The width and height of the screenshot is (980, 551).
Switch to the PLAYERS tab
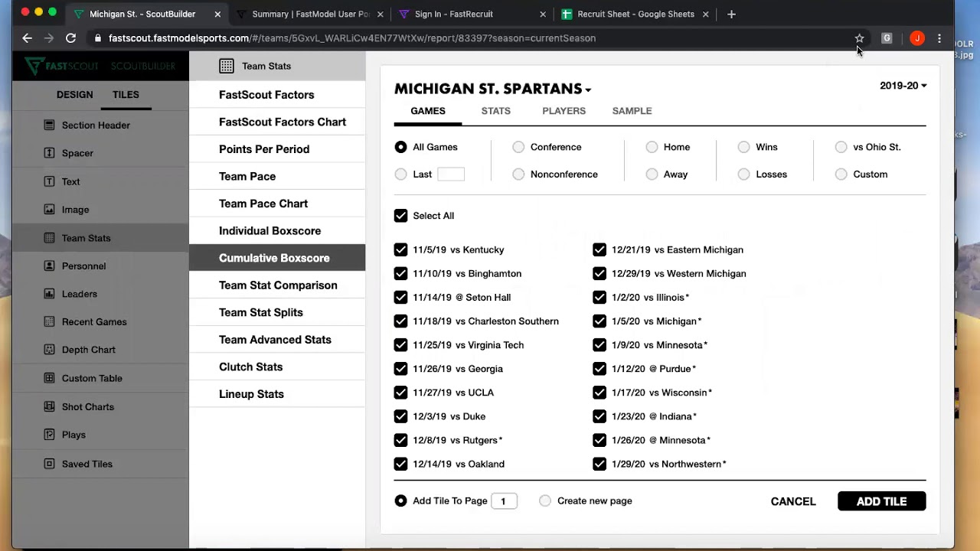tap(563, 111)
